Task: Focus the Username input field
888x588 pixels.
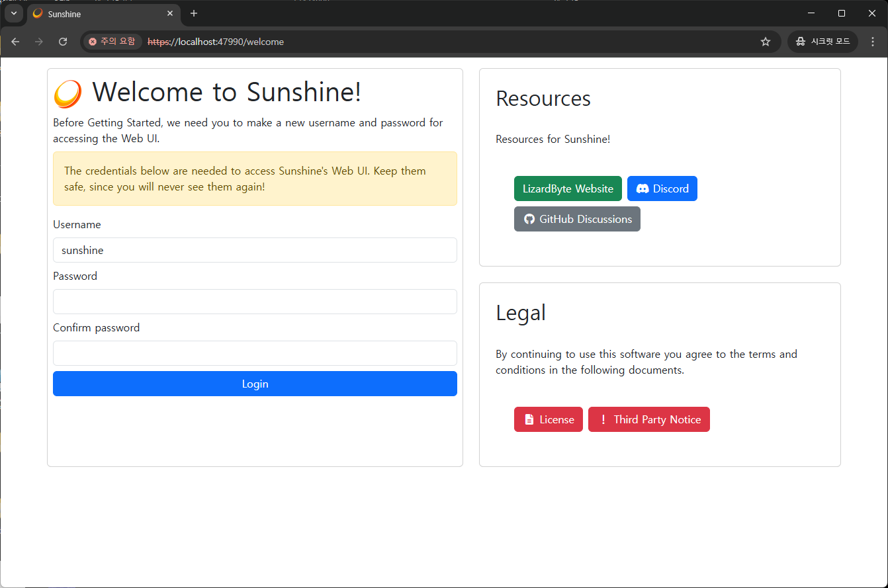Action: click(x=255, y=250)
